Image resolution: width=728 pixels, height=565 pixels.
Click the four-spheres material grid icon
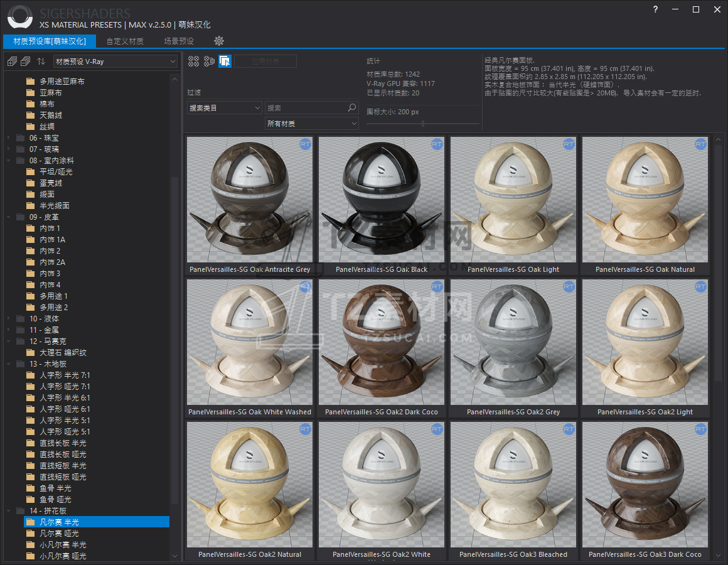[x=194, y=61]
